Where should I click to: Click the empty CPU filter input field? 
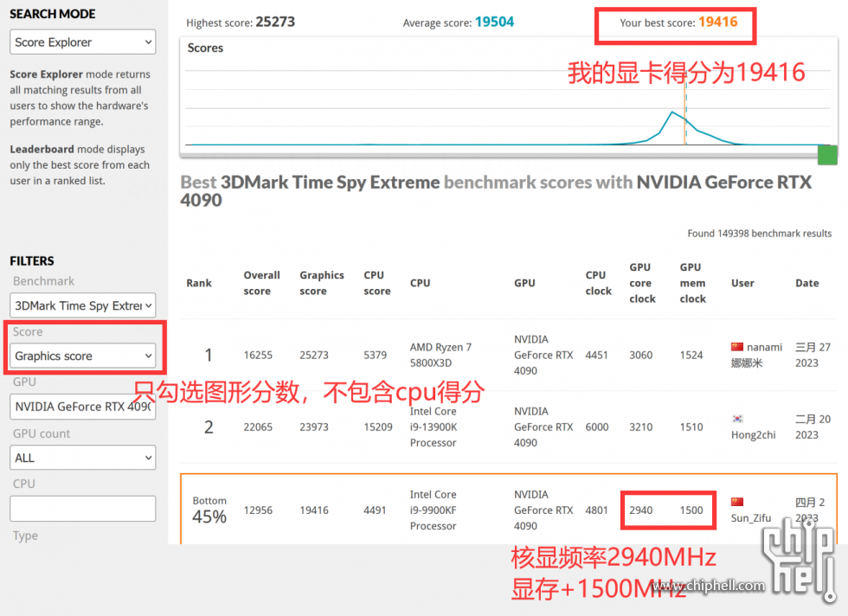pyautogui.click(x=83, y=509)
